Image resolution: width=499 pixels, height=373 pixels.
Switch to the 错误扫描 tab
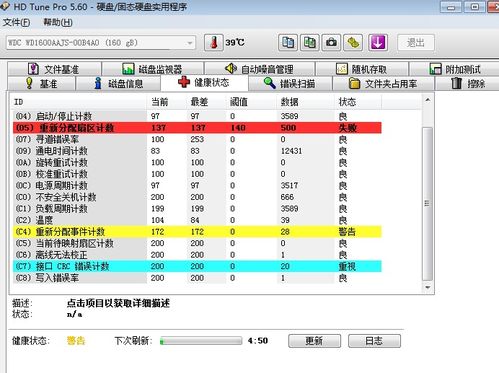290,83
